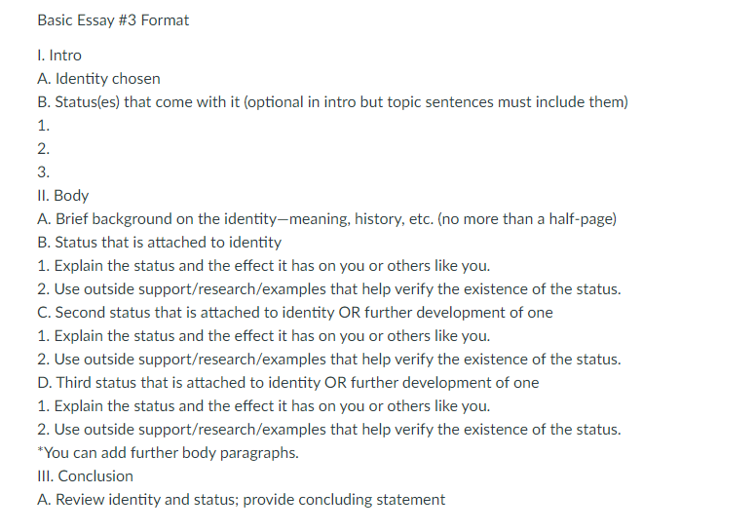This screenshot has width=756, height=532.
Task: Click "1. Explain the status" line under section B
Action: (x=263, y=266)
